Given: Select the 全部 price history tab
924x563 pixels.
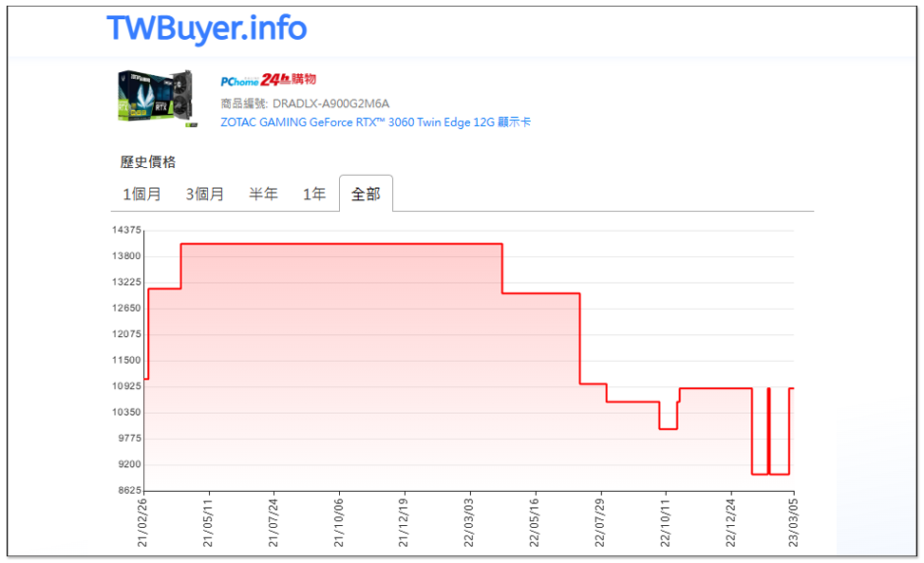Looking at the screenshot, I should coord(366,194).
